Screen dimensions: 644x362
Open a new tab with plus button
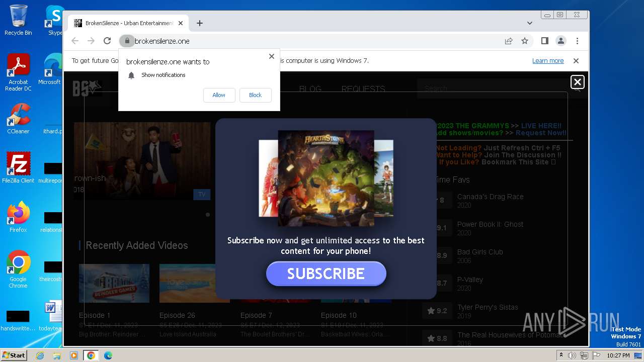click(200, 23)
